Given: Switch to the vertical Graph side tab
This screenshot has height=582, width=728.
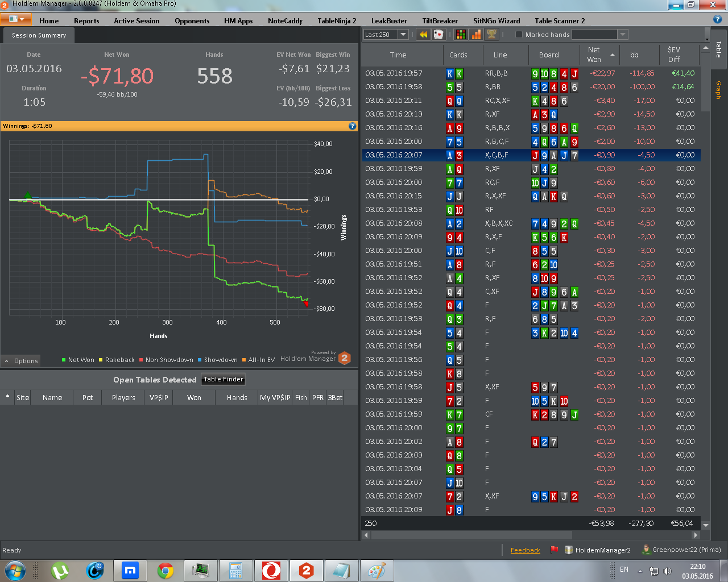Looking at the screenshot, I should [718, 90].
